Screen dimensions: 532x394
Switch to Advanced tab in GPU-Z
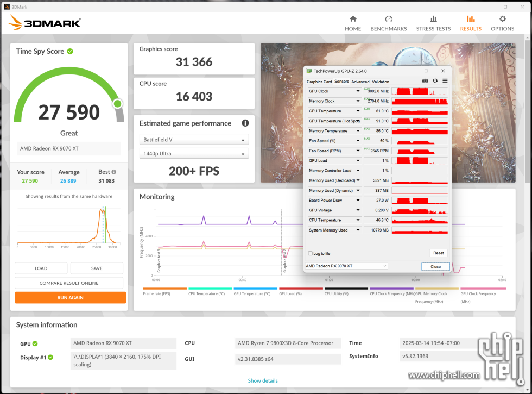tap(360, 82)
